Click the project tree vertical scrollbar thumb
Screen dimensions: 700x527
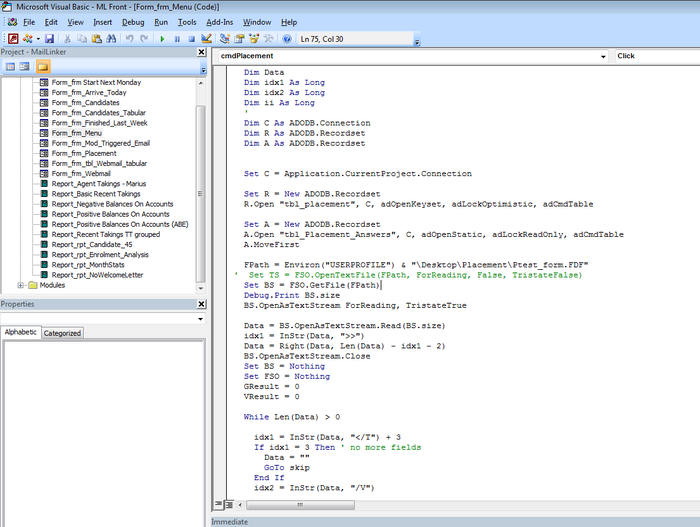[201, 194]
